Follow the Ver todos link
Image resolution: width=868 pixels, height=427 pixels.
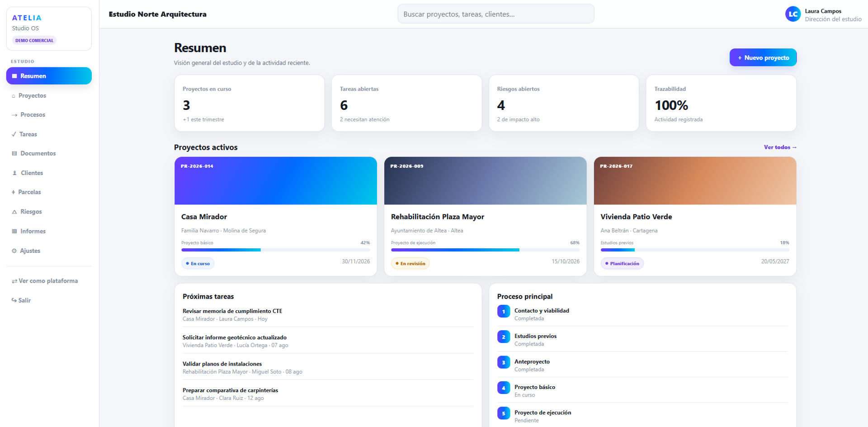click(x=780, y=147)
